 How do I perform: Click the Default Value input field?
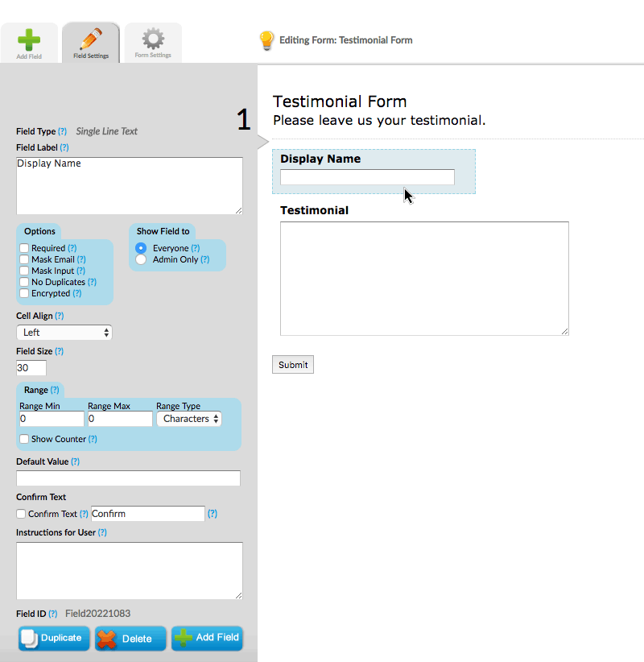coord(129,478)
